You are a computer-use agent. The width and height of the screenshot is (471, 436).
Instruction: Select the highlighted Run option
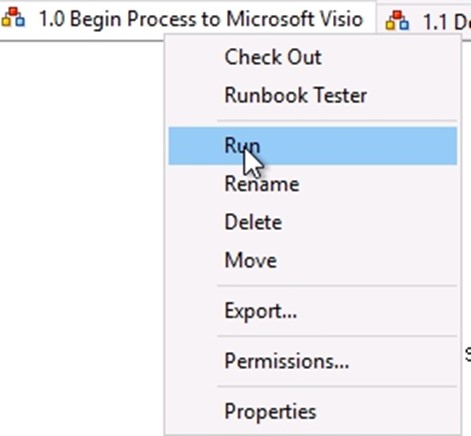313,146
